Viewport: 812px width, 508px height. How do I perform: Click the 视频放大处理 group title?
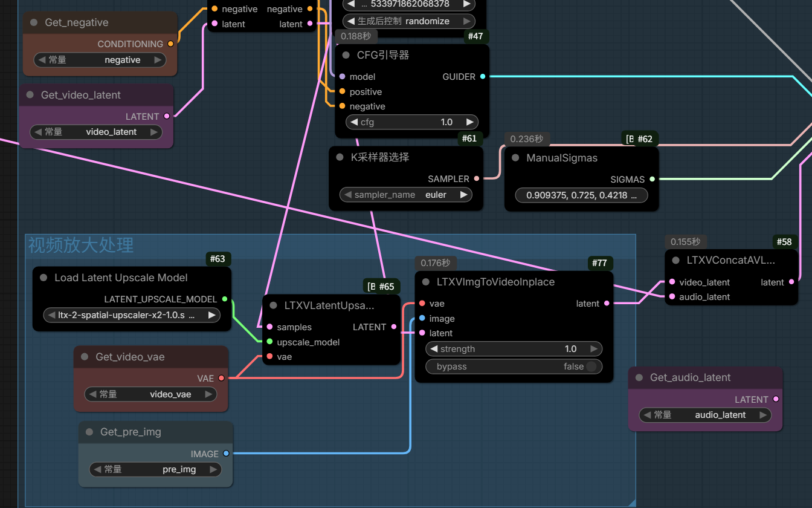pyautogui.click(x=81, y=246)
